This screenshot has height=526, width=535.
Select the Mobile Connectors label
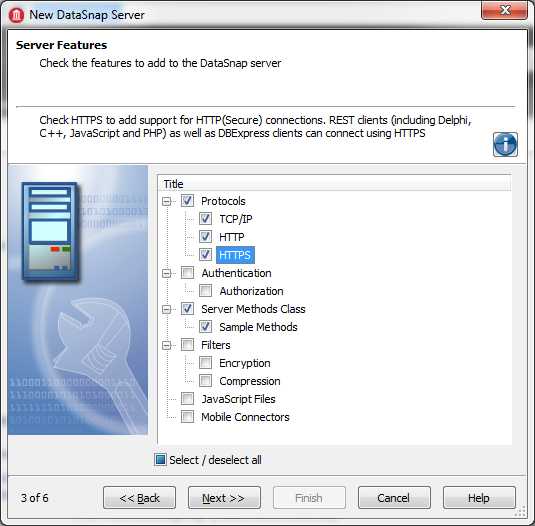click(245, 417)
